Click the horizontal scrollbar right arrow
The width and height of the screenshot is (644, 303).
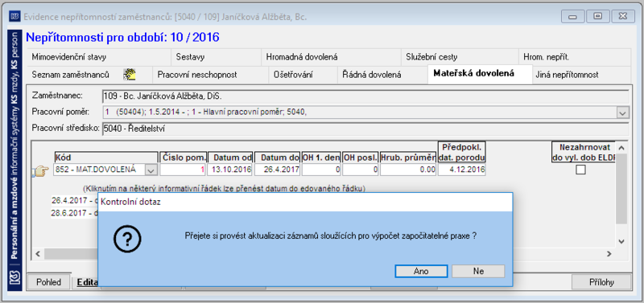point(609,253)
